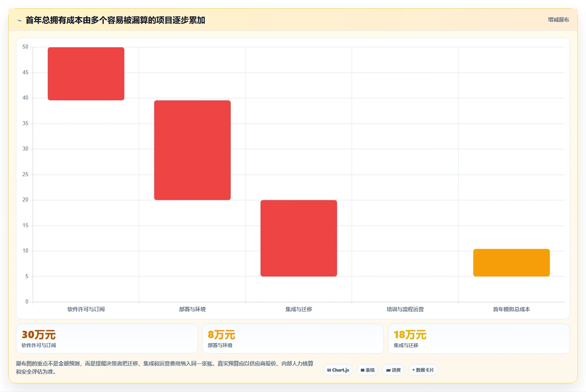
Task: Click the x-axis label 集成与迁移
Action: (299, 309)
